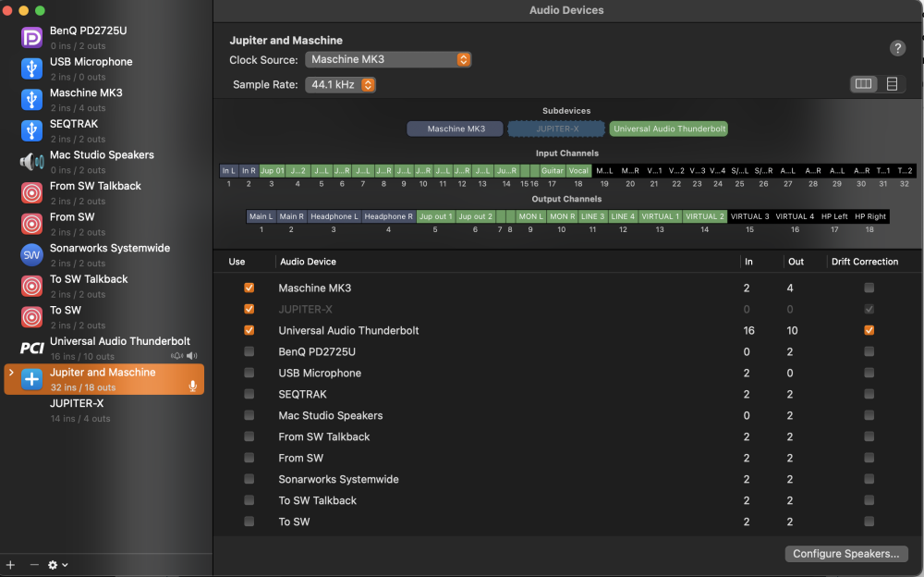Screen dimensions: 924x577
Task: Click the Main L output channel
Action: 261,216
